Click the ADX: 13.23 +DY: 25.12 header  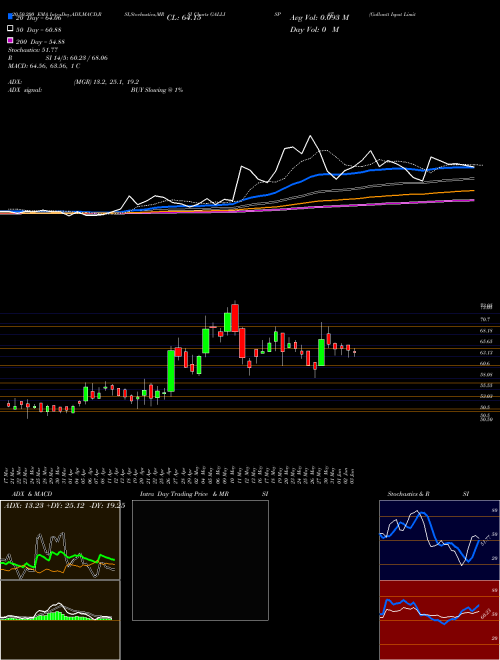pyautogui.click(x=64, y=506)
